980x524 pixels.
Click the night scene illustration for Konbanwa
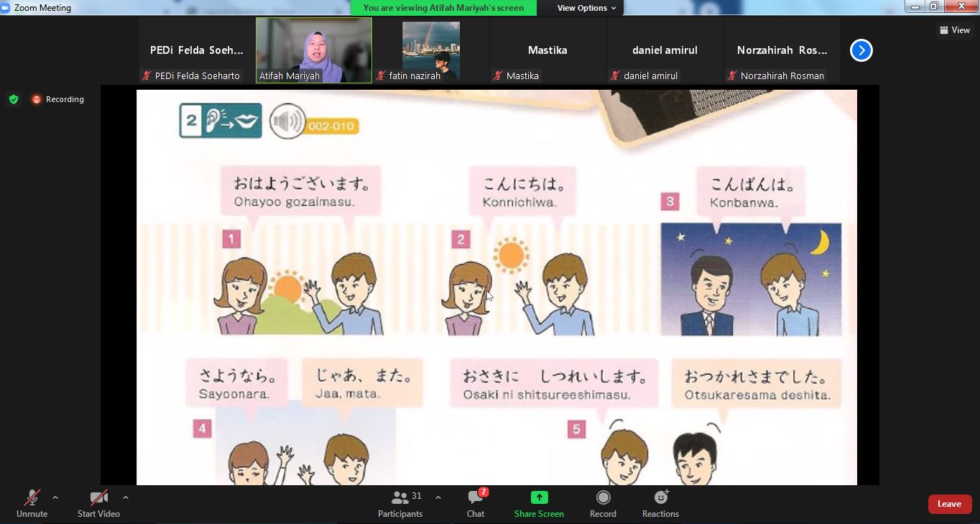(751, 279)
